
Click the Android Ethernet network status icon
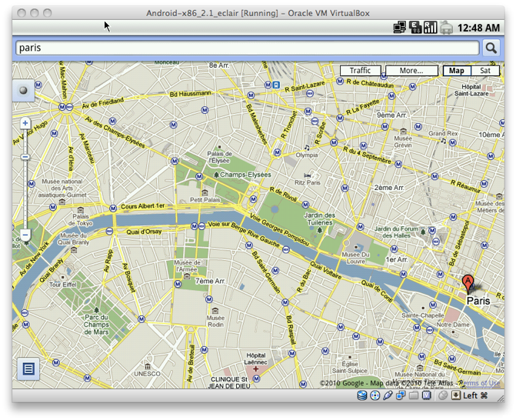tap(400, 28)
